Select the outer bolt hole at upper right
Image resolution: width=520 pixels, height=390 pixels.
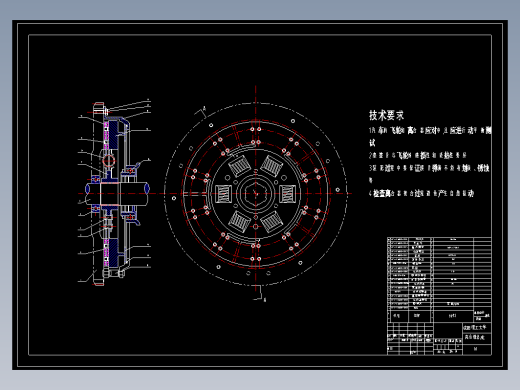point(293,121)
